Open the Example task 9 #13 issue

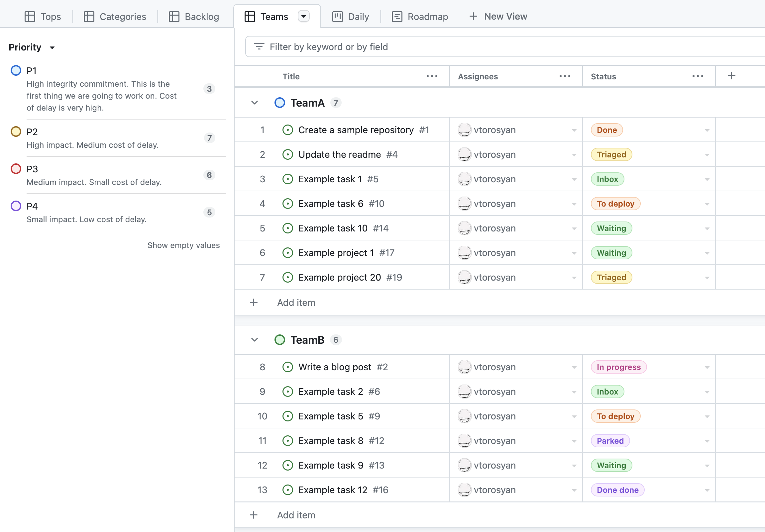click(341, 465)
